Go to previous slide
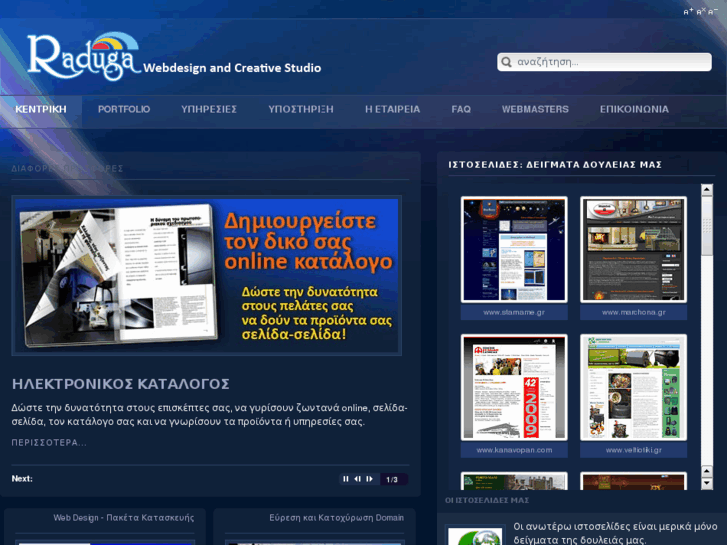Image resolution: width=727 pixels, height=545 pixels. (357, 479)
